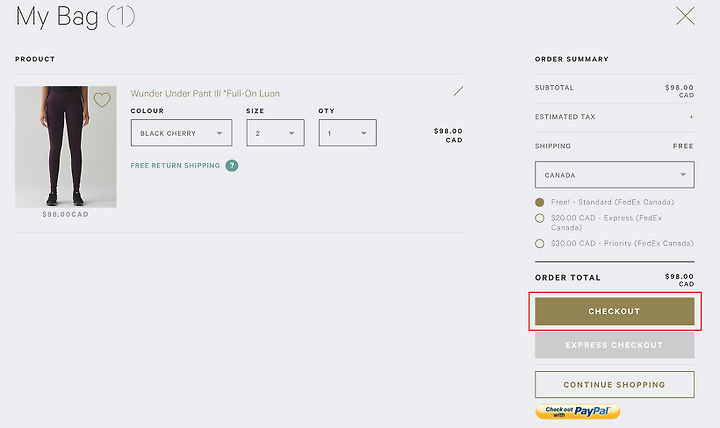Click the edit pencil icon for the product
Image resolution: width=720 pixels, height=428 pixels.
458,91
